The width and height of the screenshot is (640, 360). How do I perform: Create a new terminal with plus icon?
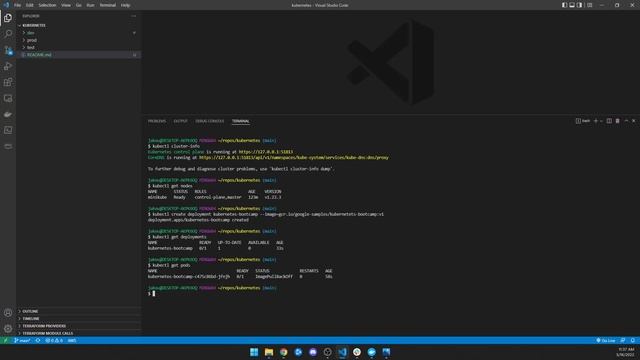596,121
